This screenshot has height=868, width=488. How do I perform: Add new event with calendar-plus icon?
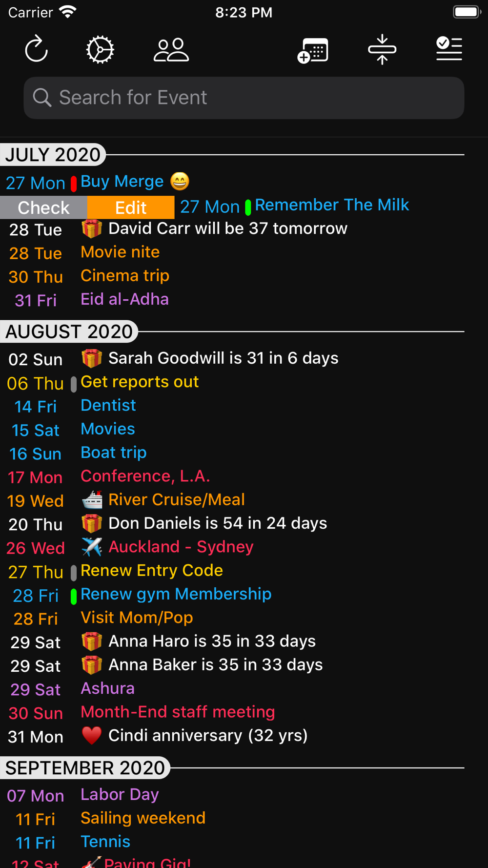[313, 50]
